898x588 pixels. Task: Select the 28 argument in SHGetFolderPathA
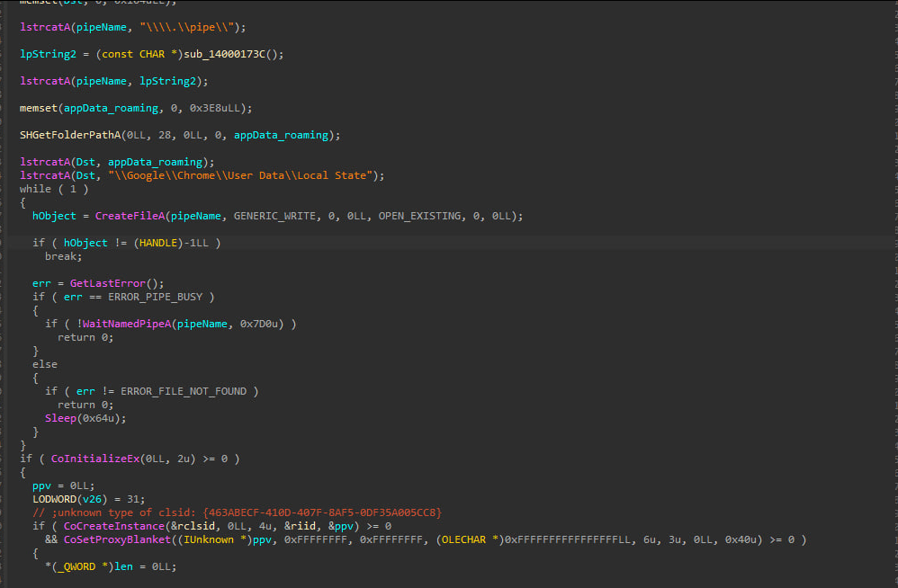[x=165, y=135]
